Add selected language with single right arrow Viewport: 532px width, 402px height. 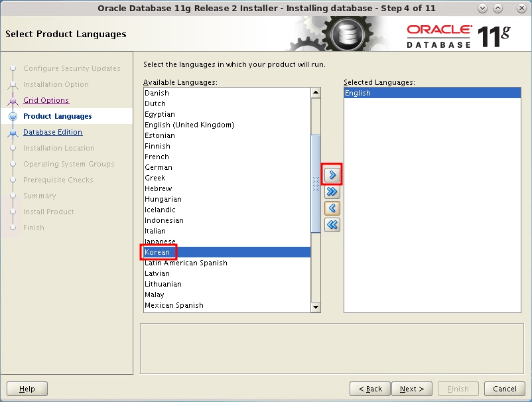[x=332, y=174]
